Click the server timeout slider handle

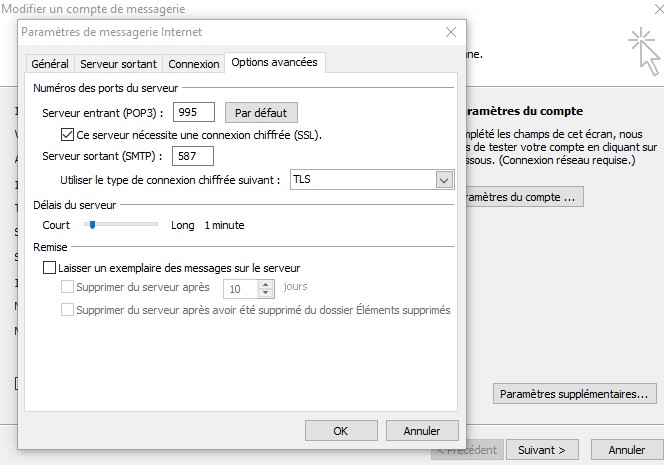pyautogui.click(x=92, y=225)
